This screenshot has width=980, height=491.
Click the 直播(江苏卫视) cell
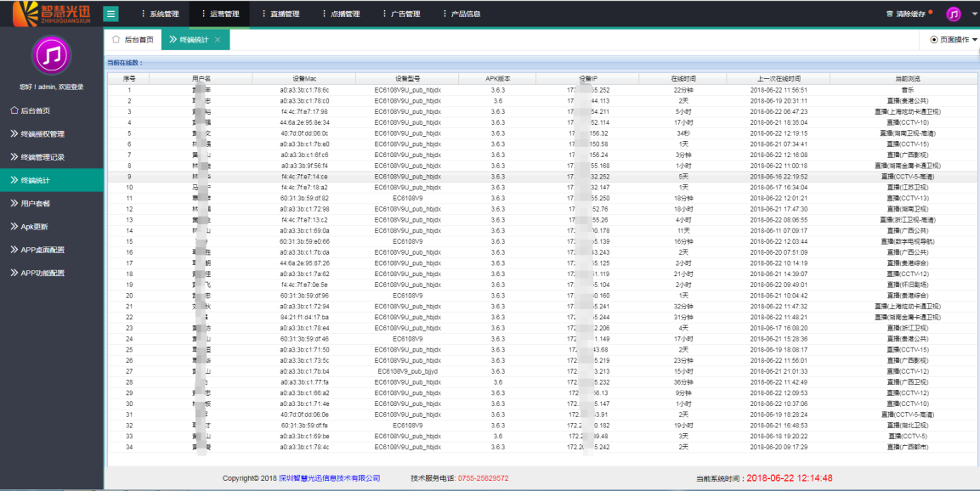907,188
